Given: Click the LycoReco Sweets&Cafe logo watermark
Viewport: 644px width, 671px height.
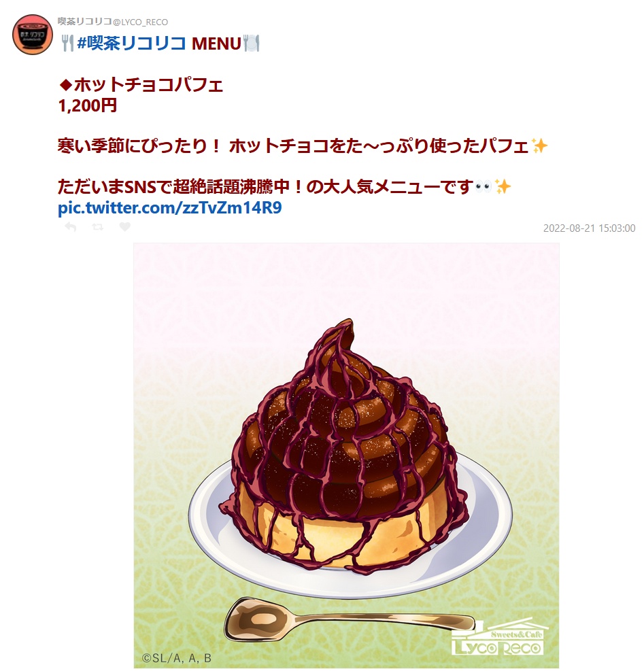Looking at the screenshot, I should 499,638.
